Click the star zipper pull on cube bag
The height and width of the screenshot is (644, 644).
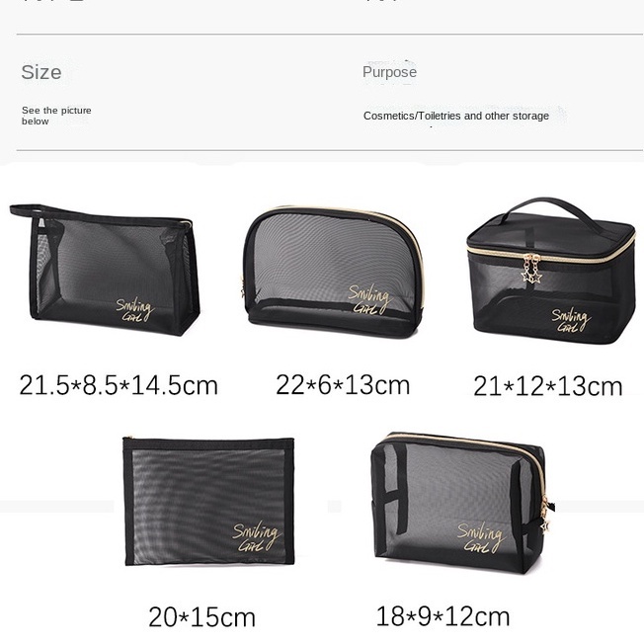click(x=545, y=516)
